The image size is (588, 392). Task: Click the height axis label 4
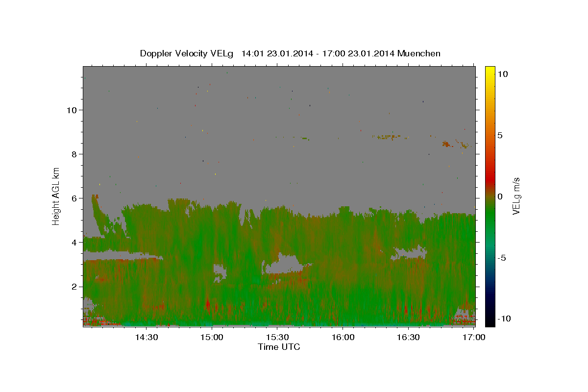point(73,242)
